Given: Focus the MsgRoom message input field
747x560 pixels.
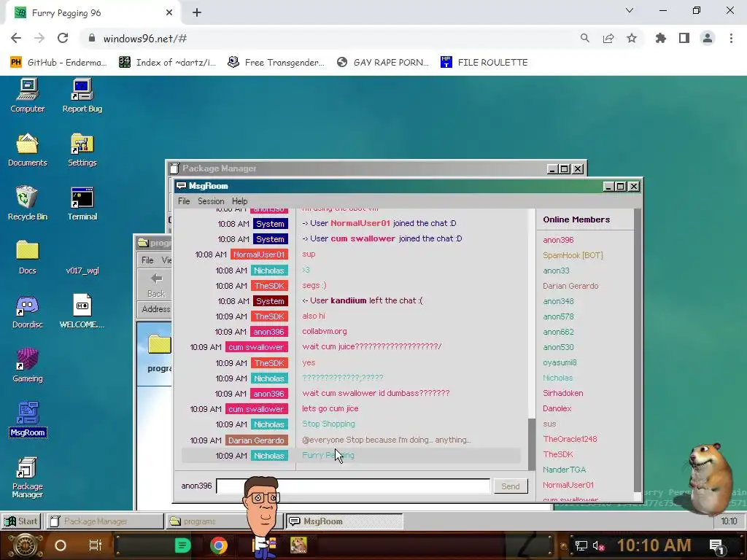Looking at the screenshot, I should pos(353,486).
